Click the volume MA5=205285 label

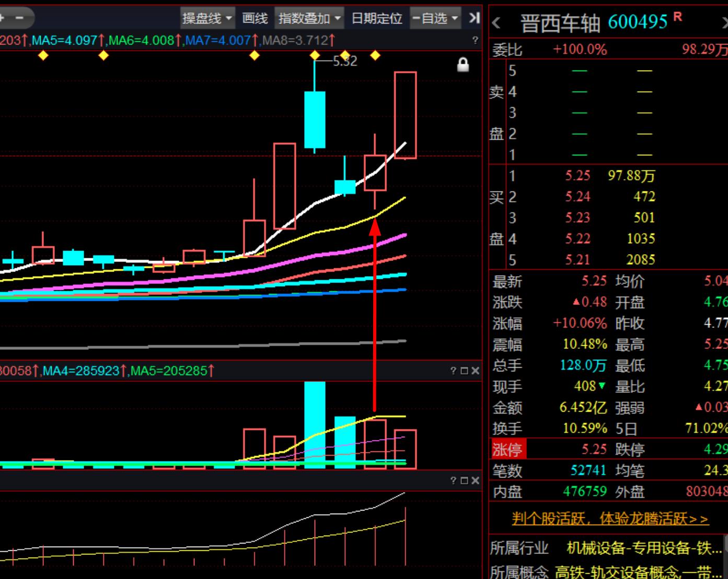tap(172, 371)
